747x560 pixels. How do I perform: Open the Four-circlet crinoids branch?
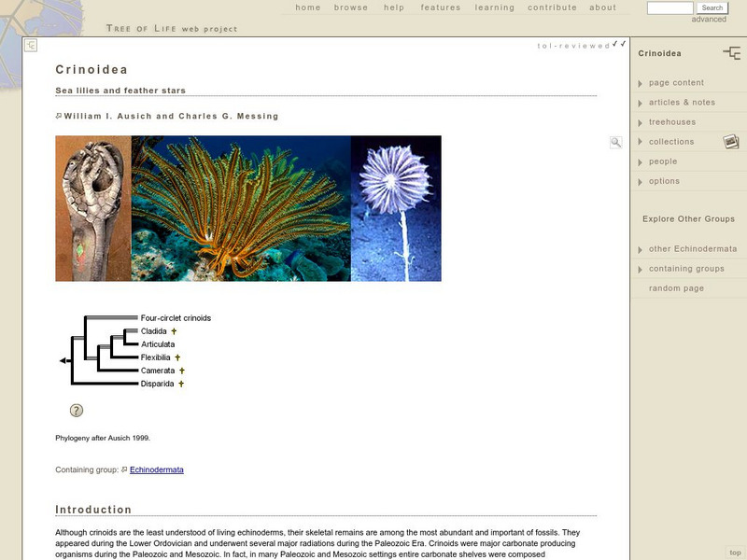coord(176,318)
